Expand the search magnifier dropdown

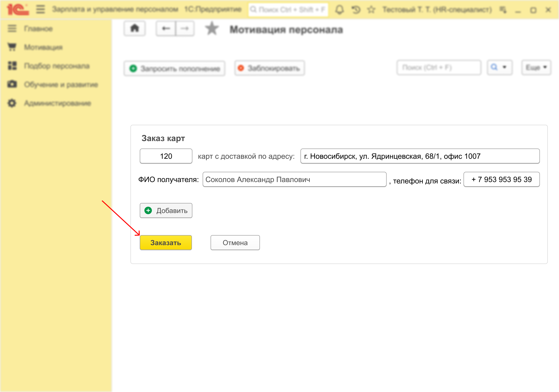pyautogui.click(x=500, y=67)
